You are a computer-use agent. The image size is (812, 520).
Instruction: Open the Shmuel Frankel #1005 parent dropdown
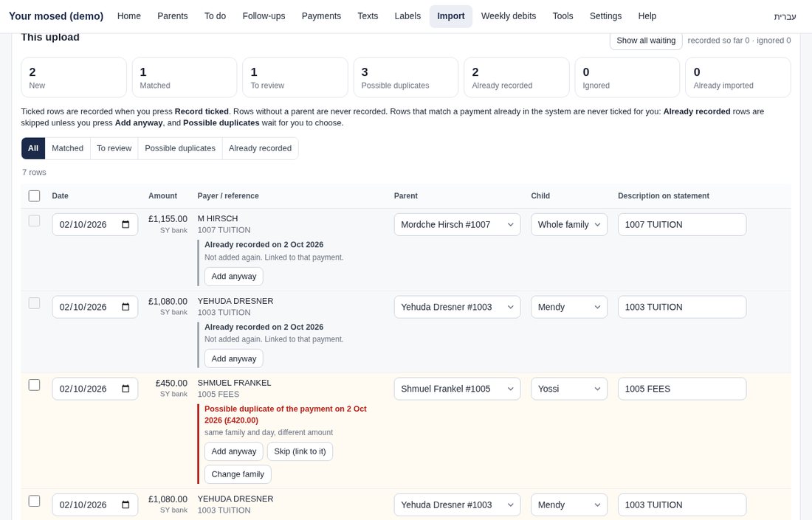pyautogui.click(x=457, y=389)
